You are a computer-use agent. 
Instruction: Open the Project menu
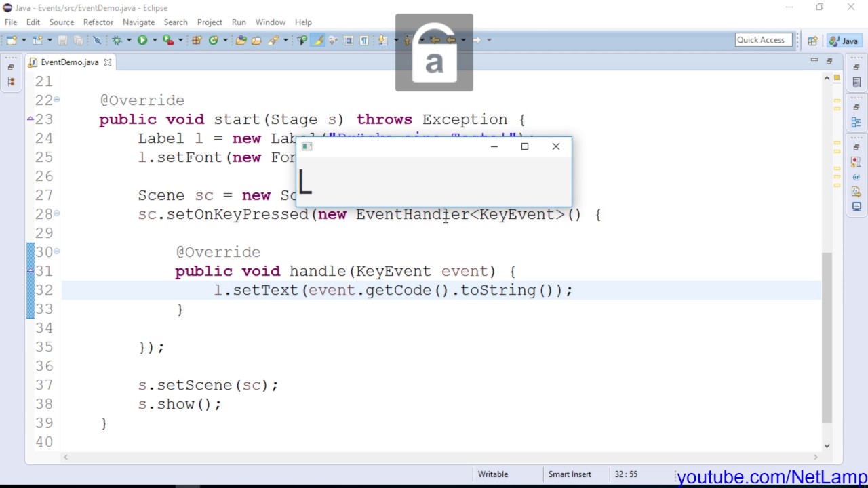click(210, 22)
